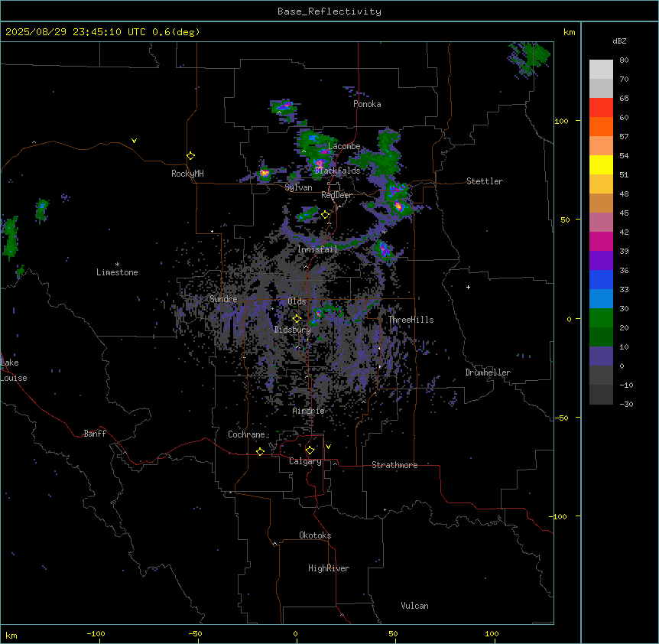The image size is (659, 644).
Task: Click the yellow diamond marker above Calgary label
Action: click(x=310, y=450)
